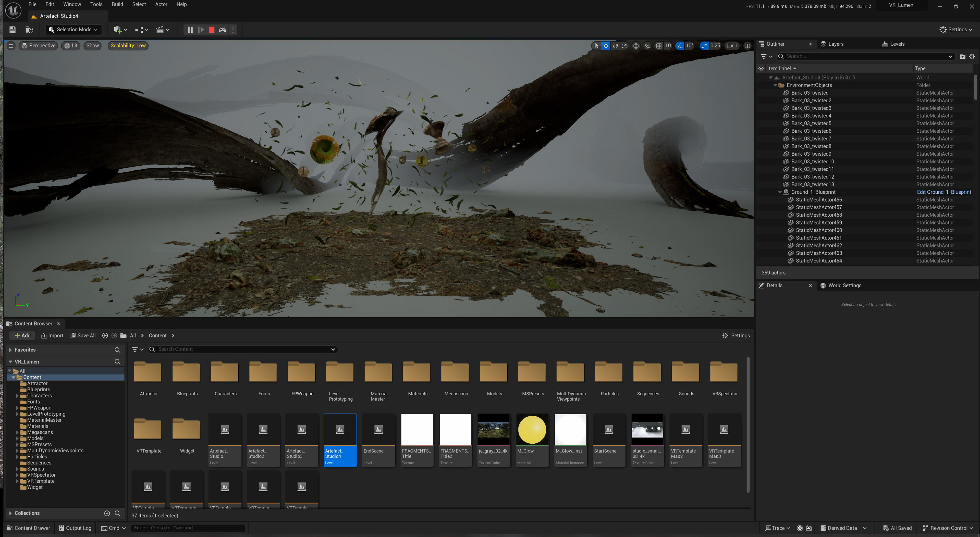Click the Edit Ground_1_Blueprint link
The image size is (980, 537).
tap(944, 192)
